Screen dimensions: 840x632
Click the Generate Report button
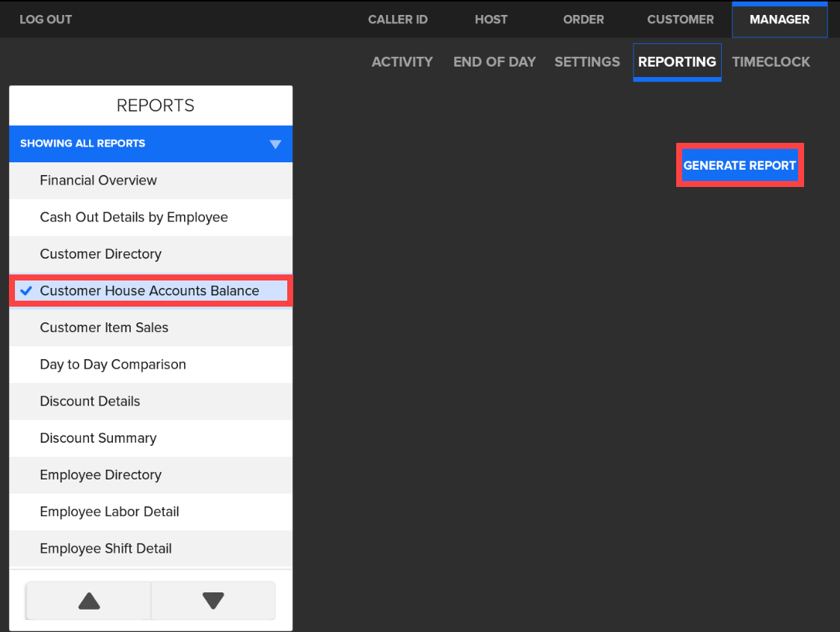pyautogui.click(x=739, y=165)
